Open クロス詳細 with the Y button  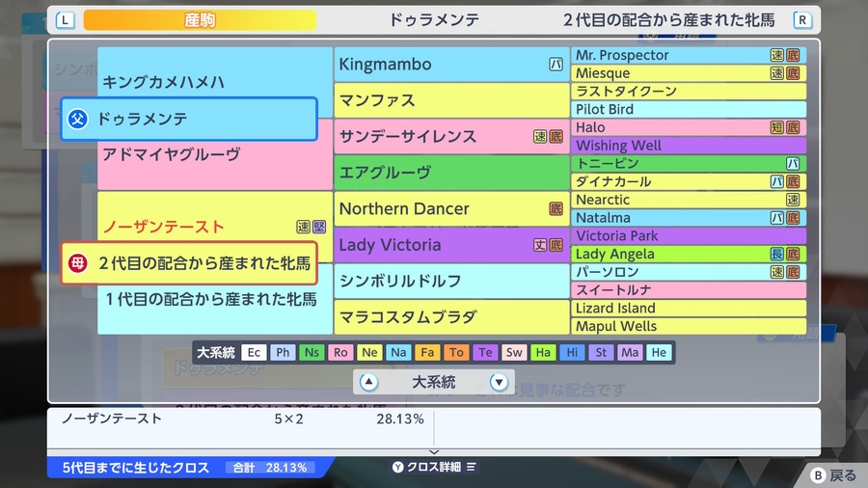coord(434,467)
